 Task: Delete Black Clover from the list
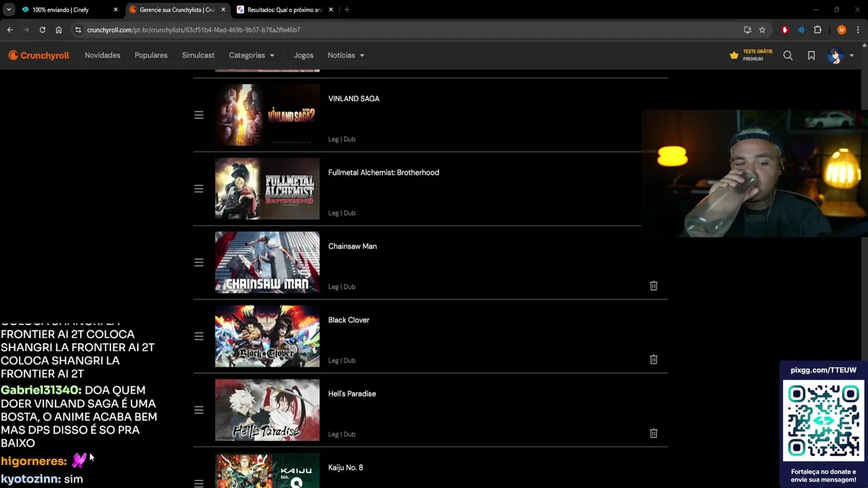click(654, 360)
